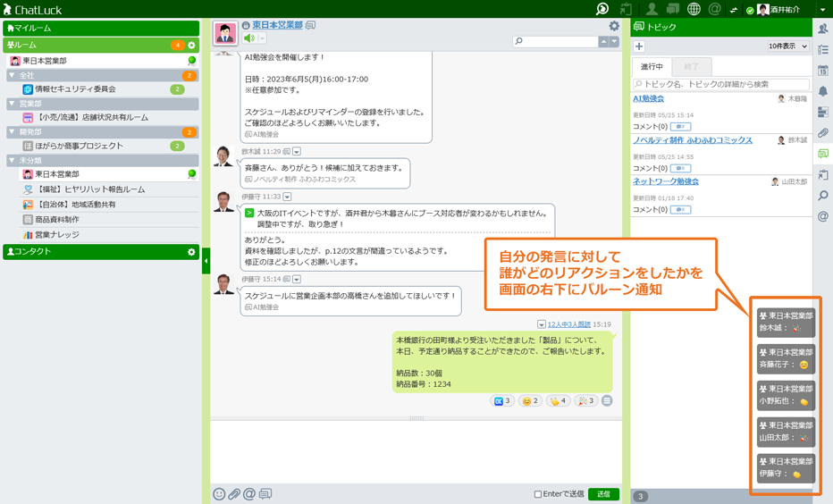
Task: Open notifications bell in right sidebar
Action: coord(823,91)
